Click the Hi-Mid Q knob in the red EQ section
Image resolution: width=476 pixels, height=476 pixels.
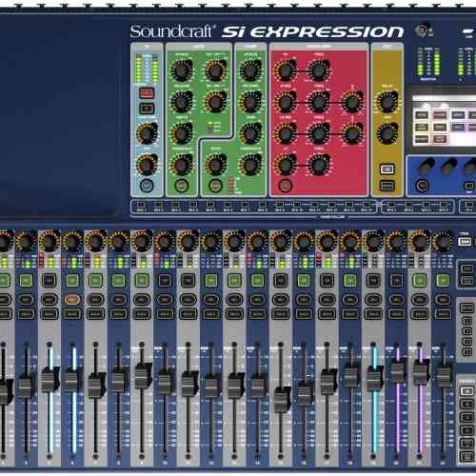click(352, 102)
